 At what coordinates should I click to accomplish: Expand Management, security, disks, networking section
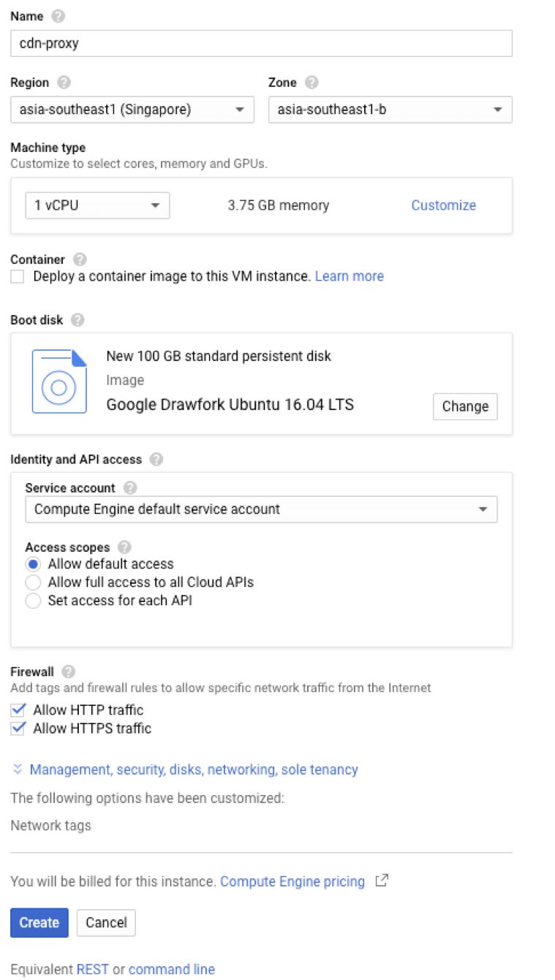point(193,770)
